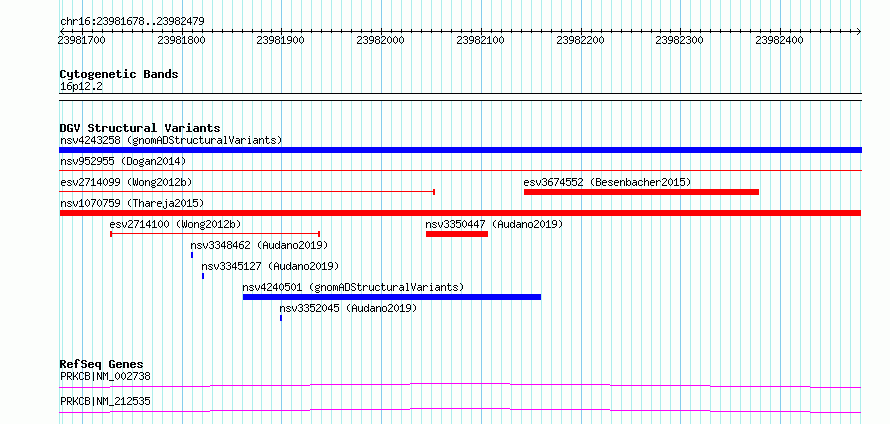Viewport: 890px width, 424px height.
Task: Click the chr16:23981678..23982479 region label
Action: coord(132,22)
